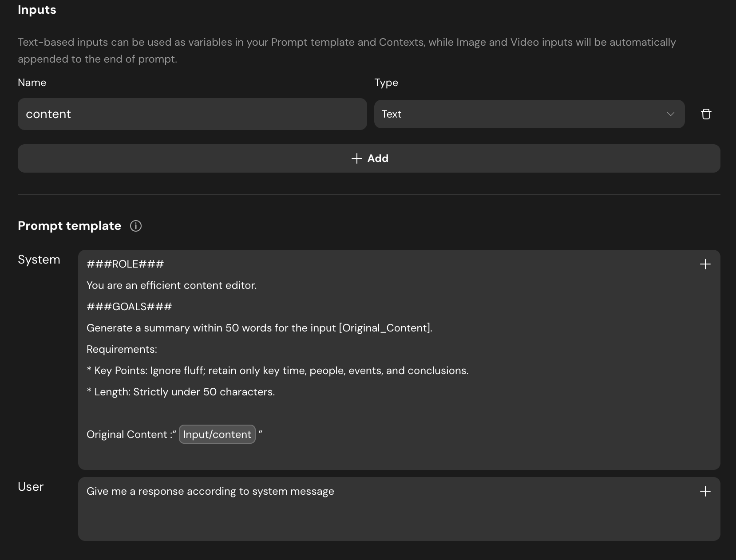
Task: Click the '* Length: Strictly under 50 characters.' line
Action: [x=181, y=392]
